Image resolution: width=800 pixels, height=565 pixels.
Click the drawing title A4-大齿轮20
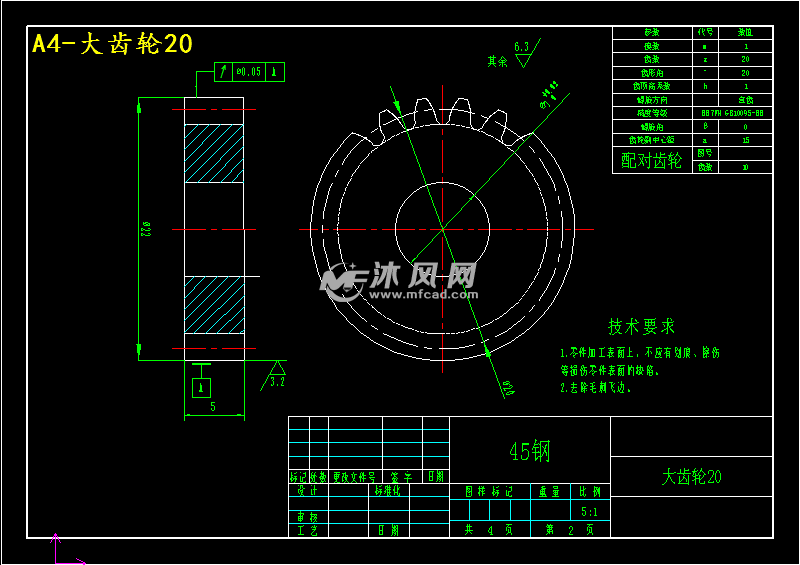click(x=112, y=43)
